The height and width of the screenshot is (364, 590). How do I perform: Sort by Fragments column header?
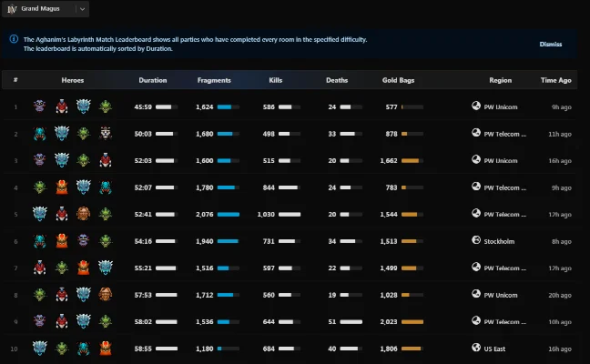[214, 80]
